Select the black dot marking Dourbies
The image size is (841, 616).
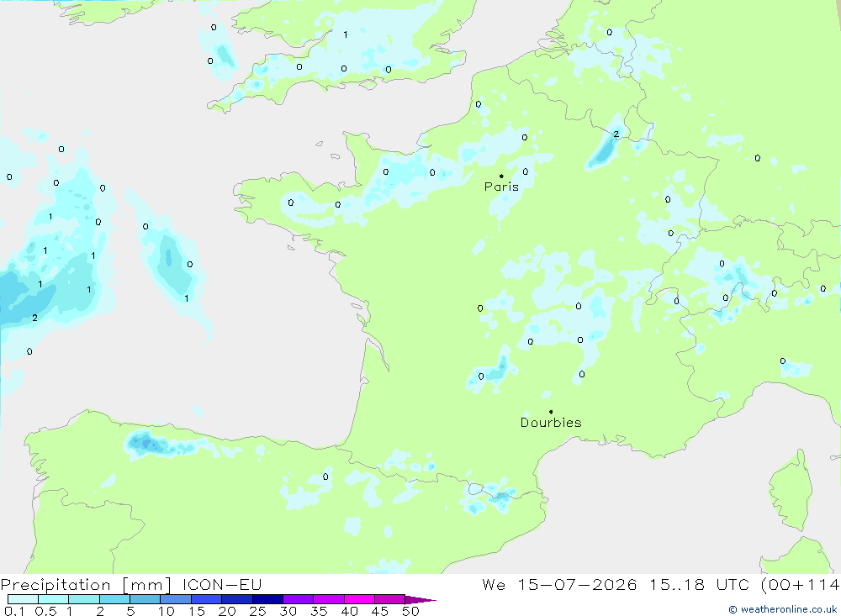pos(551,412)
